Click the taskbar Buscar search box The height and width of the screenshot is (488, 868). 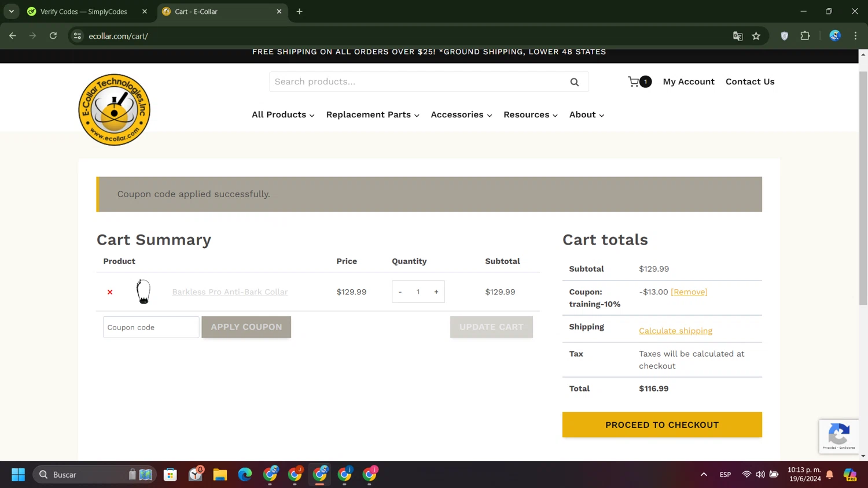[95, 475]
